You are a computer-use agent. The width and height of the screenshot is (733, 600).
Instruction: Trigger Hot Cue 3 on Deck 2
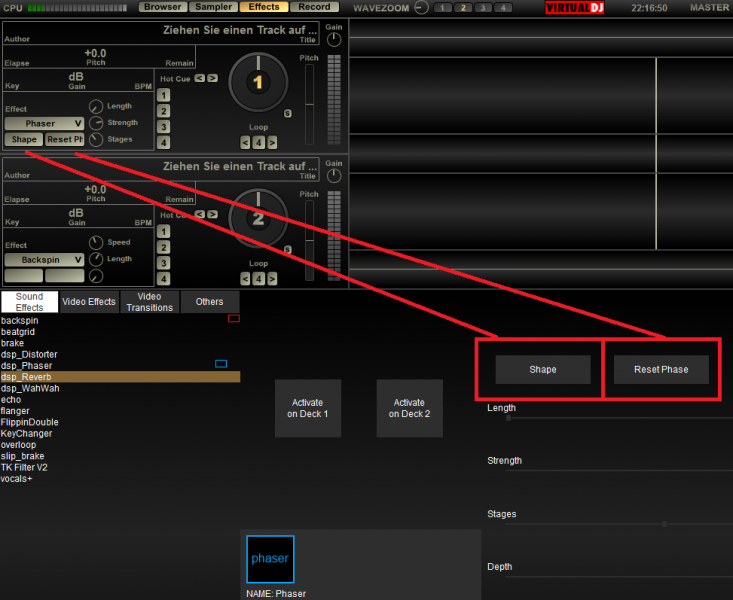[x=163, y=263]
